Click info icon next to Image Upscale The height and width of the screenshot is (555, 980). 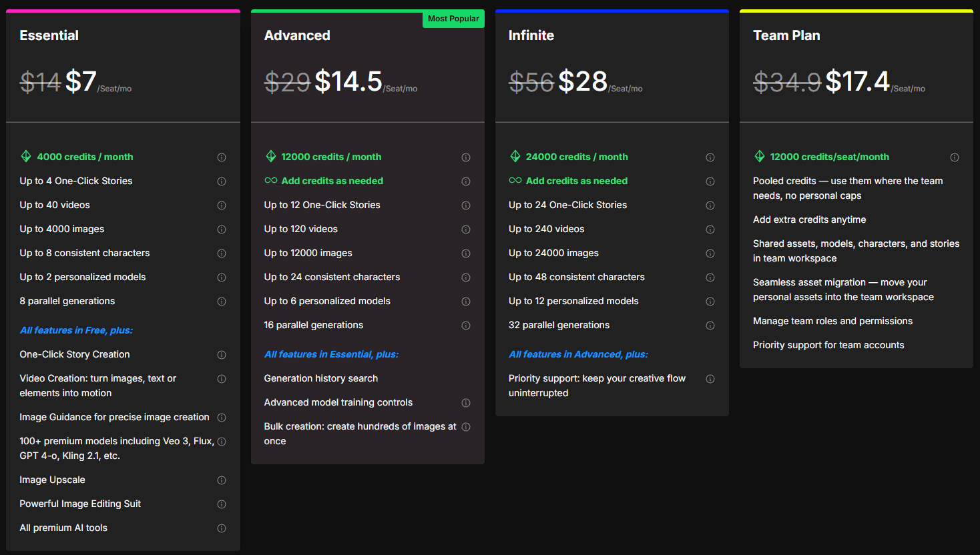tap(222, 480)
